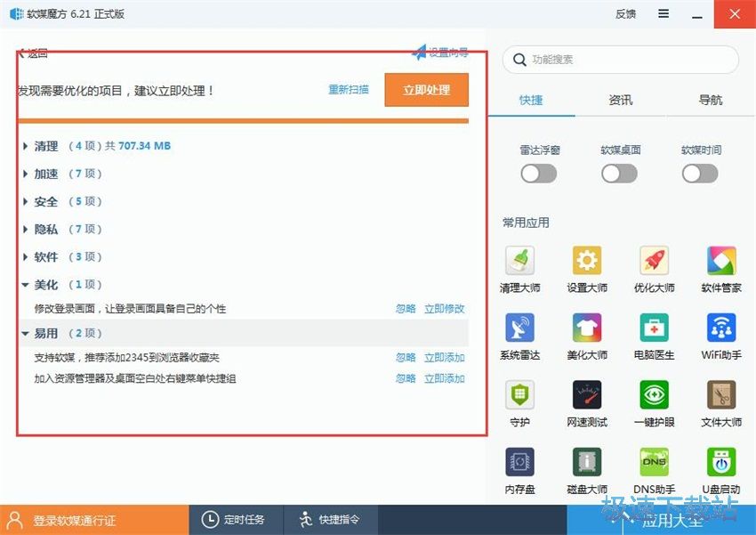This screenshot has height=535, width=756.
Task: Launch U盘启动 USB icon
Action: [721, 462]
